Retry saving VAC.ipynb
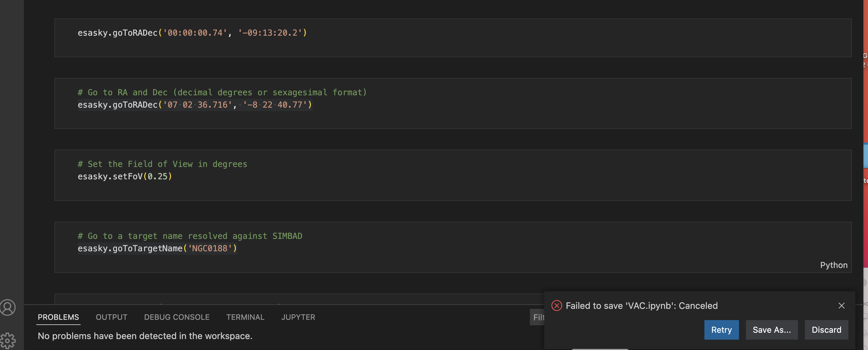The width and height of the screenshot is (868, 350). point(721,330)
